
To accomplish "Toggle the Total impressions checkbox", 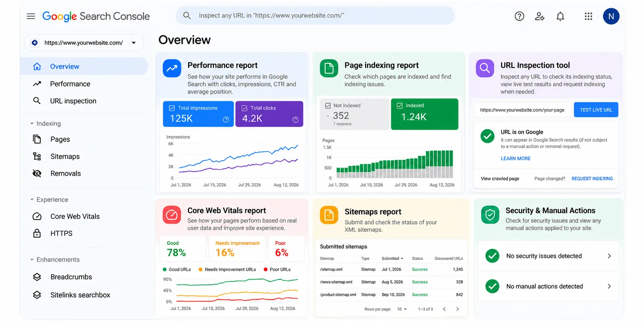I will 172,108.
